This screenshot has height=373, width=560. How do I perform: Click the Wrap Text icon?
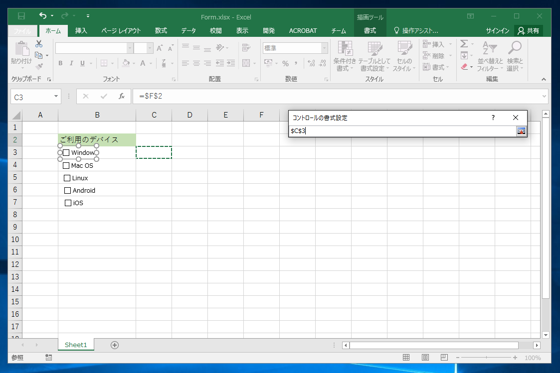point(246,48)
